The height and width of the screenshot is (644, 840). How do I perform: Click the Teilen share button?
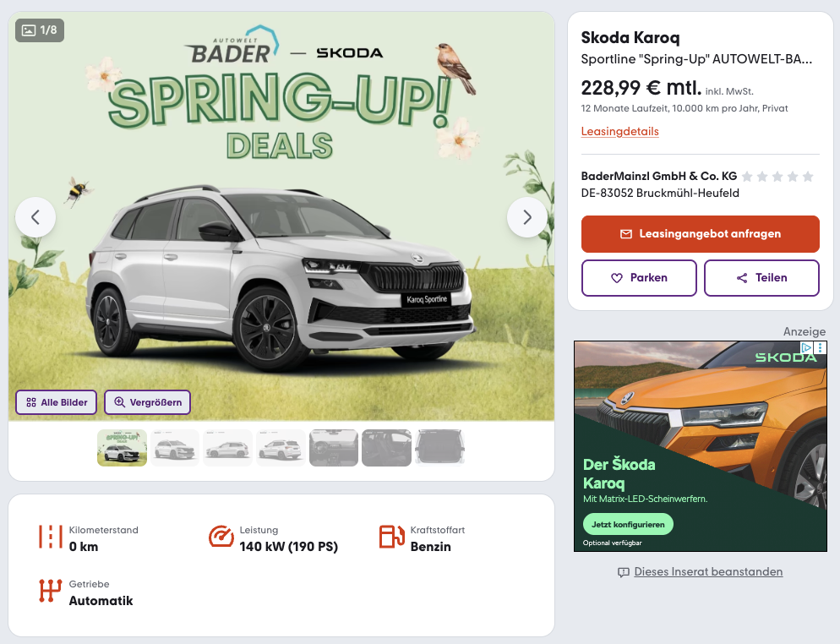(x=761, y=278)
